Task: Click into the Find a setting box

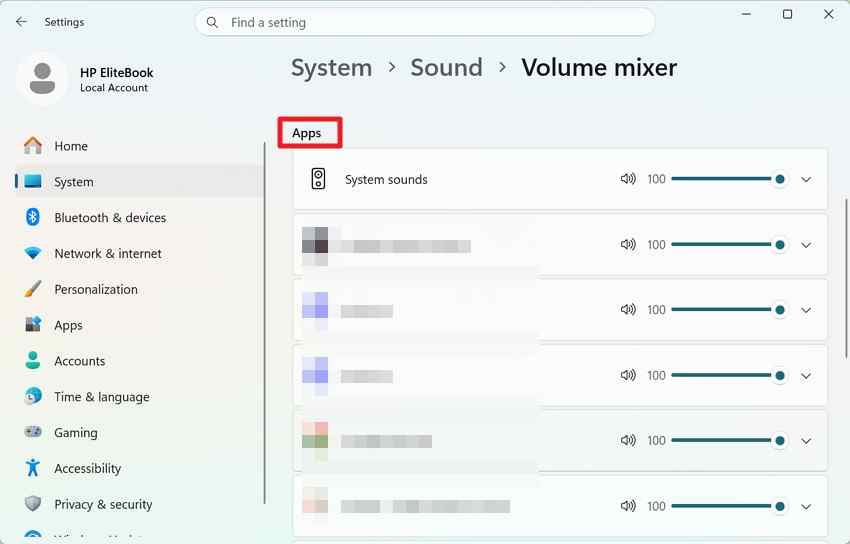Action: click(425, 22)
